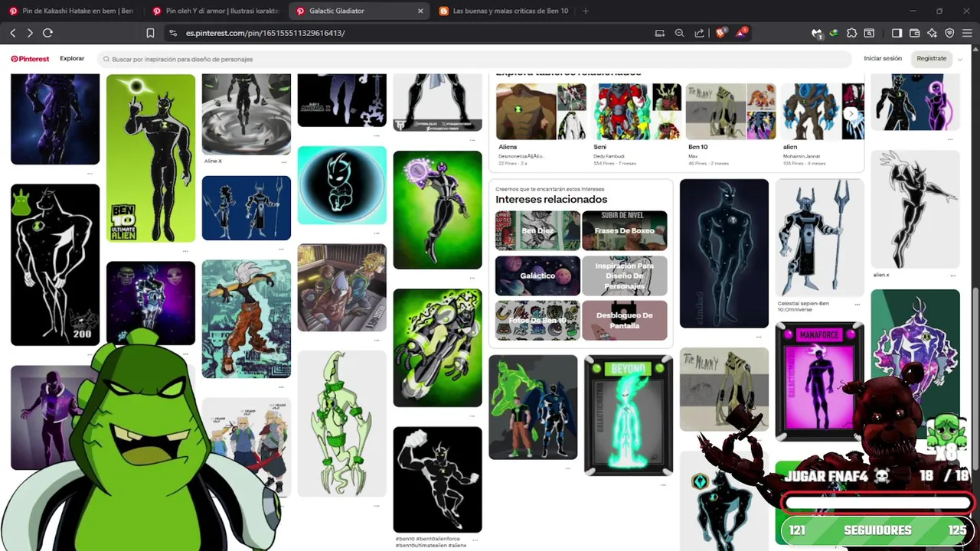Image resolution: width=980 pixels, height=551 pixels.
Task: Switch to Pin oleh Y di armor tab
Action: tap(215, 11)
